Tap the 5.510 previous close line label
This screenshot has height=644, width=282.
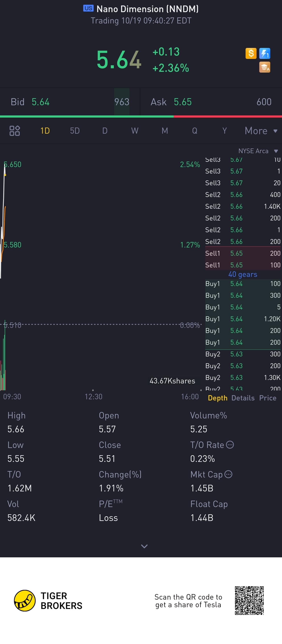(12, 325)
